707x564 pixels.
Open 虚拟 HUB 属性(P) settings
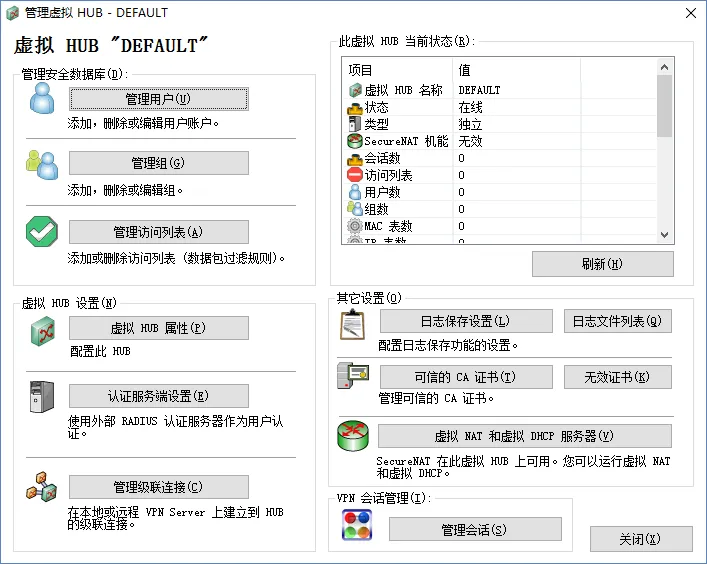[x=158, y=328]
